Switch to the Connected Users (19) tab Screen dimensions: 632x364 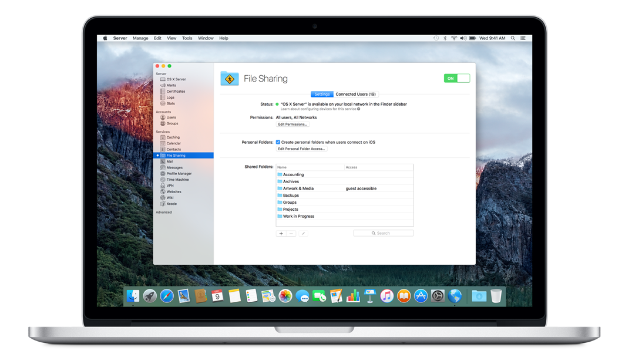355,95
